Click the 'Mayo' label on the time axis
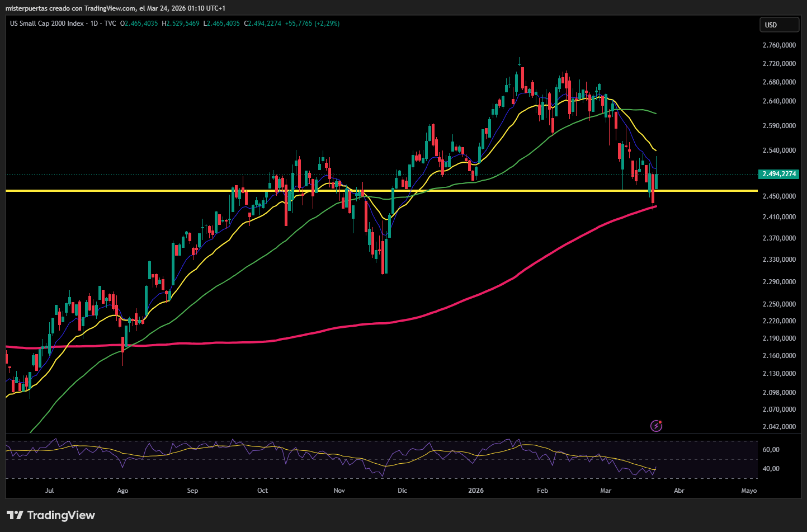 pos(749,491)
